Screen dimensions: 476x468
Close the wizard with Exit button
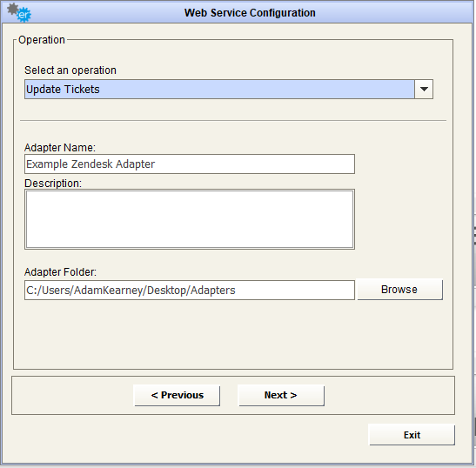coord(412,435)
